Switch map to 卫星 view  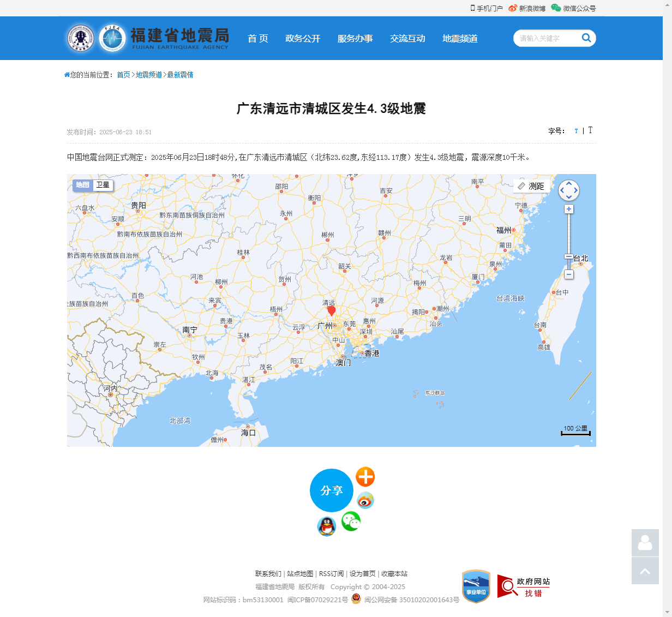coord(103,185)
